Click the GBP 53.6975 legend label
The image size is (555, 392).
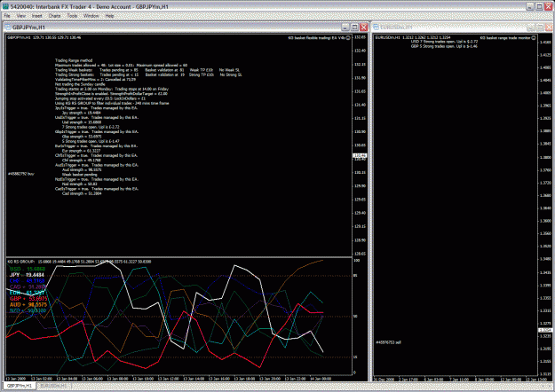coord(28,299)
